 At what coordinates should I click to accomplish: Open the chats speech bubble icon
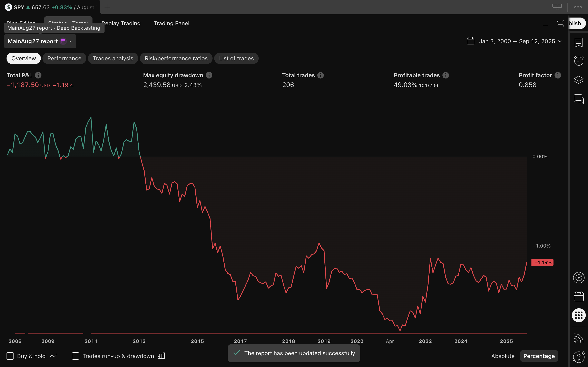click(579, 99)
